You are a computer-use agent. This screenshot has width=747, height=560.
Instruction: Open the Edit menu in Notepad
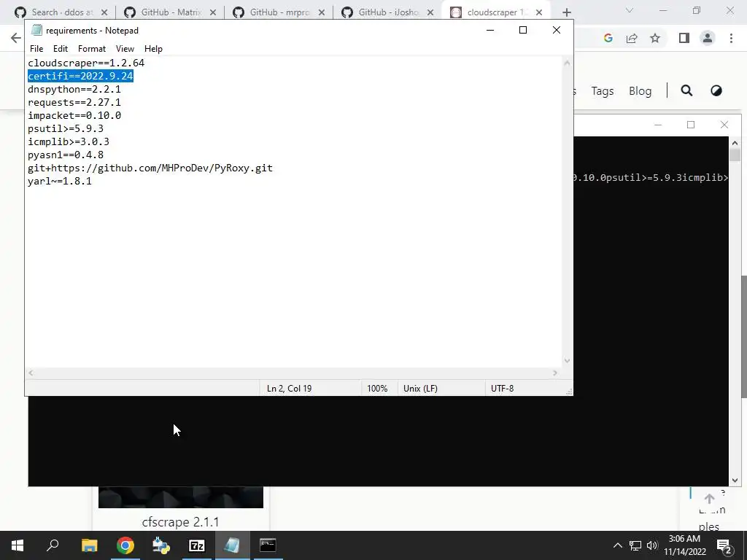point(61,49)
